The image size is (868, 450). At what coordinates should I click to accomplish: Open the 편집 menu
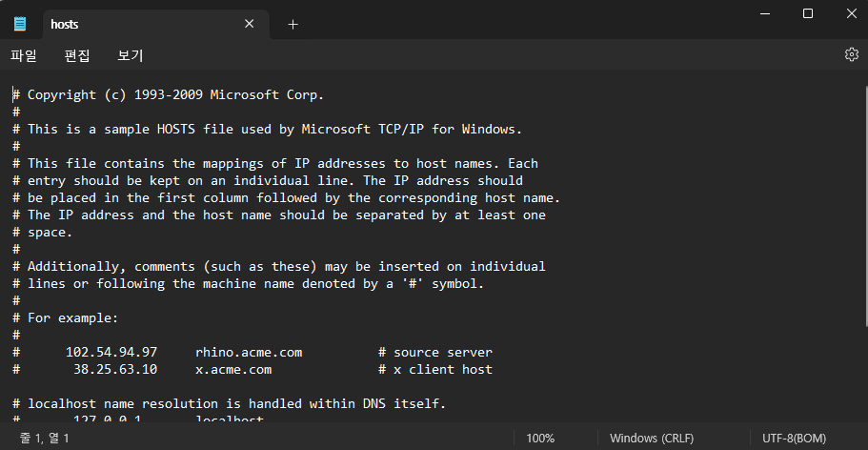tap(77, 55)
